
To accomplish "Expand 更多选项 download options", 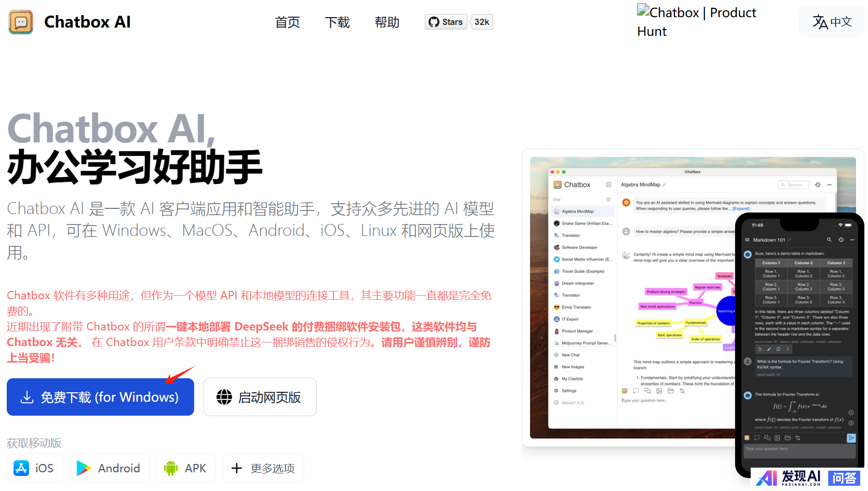I will (x=263, y=468).
